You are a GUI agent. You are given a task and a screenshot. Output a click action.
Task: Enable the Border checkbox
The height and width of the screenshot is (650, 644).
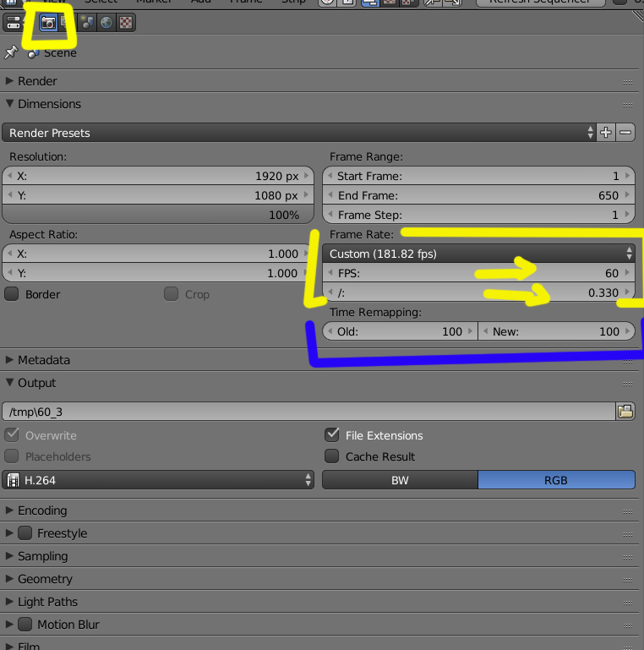coord(12,294)
